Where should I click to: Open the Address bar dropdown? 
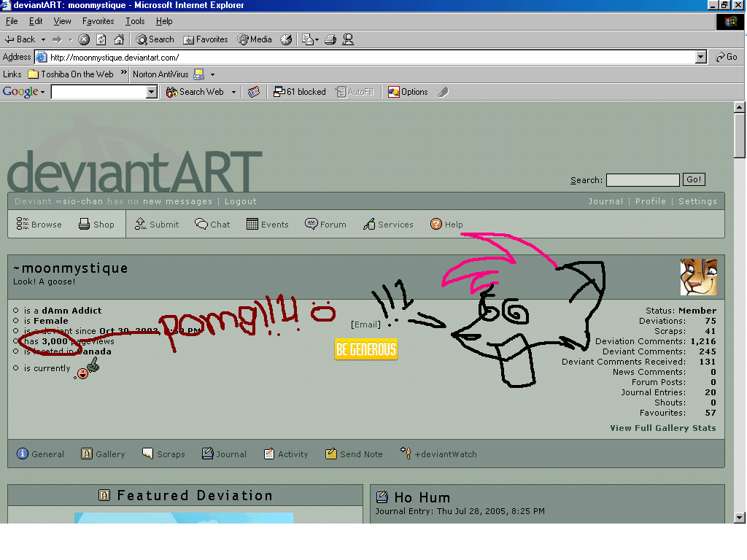pos(700,57)
